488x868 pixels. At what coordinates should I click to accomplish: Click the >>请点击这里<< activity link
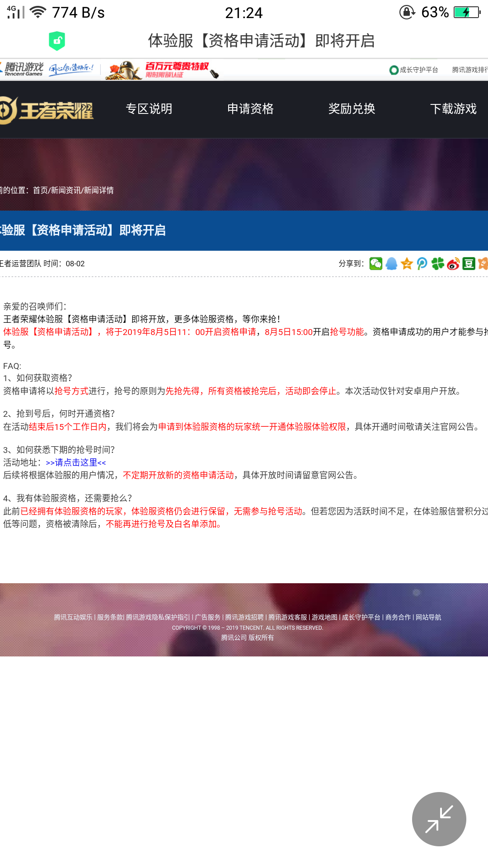76,462
